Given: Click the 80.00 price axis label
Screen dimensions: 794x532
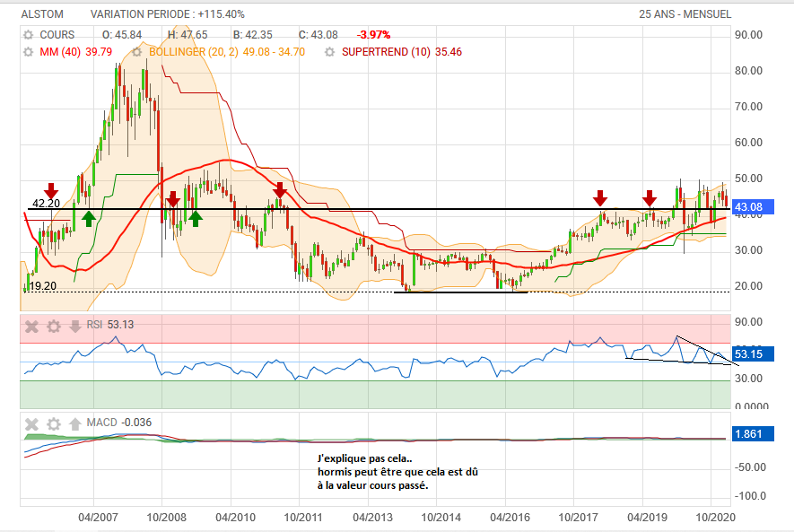Looking at the screenshot, I should pyautogui.click(x=748, y=71).
